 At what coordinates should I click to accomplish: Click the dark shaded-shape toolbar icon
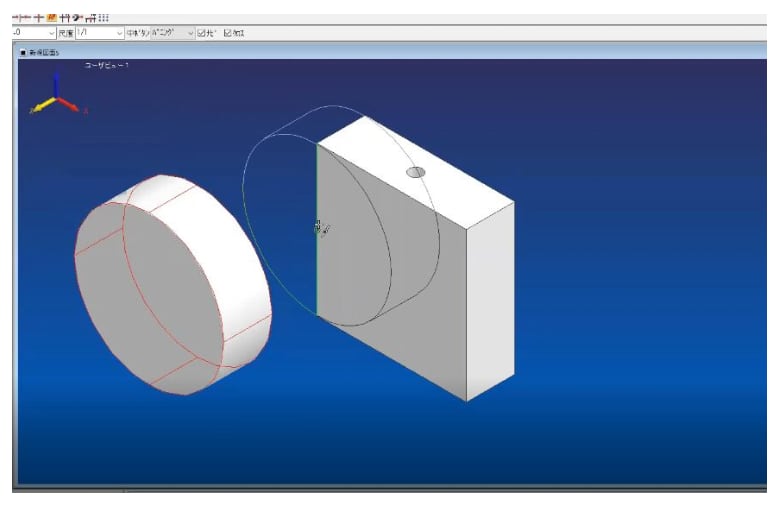(x=77, y=18)
